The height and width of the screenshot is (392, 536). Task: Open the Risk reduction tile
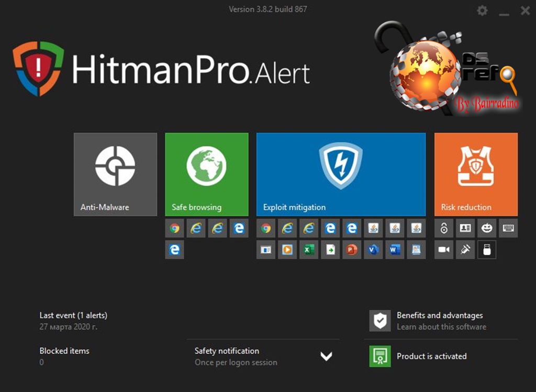pyautogui.click(x=476, y=174)
